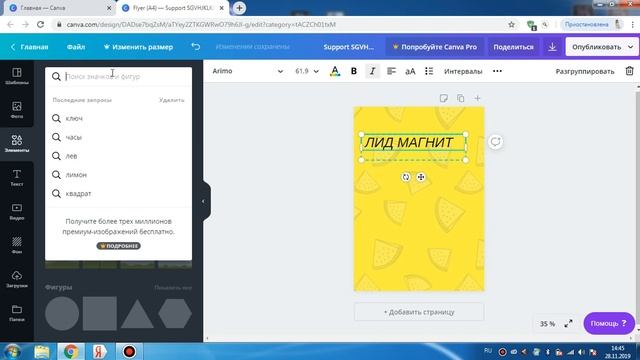Image resolution: width=640 pixels, height=360 pixels.
Task: Edit the Support SGVH design title
Action: [x=349, y=47]
